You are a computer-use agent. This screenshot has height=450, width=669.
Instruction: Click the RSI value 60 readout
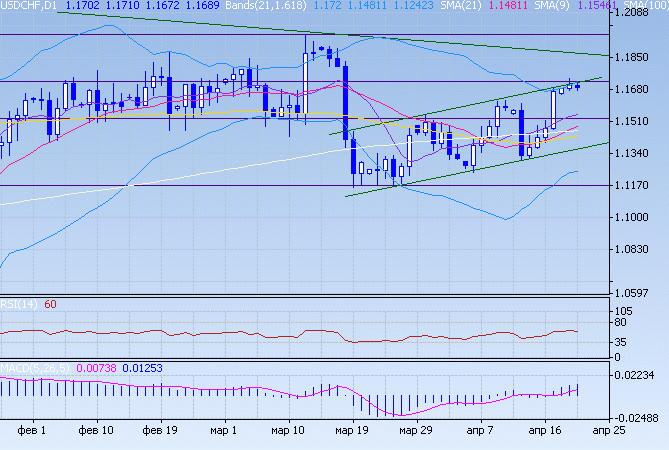[x=50, y=304]
